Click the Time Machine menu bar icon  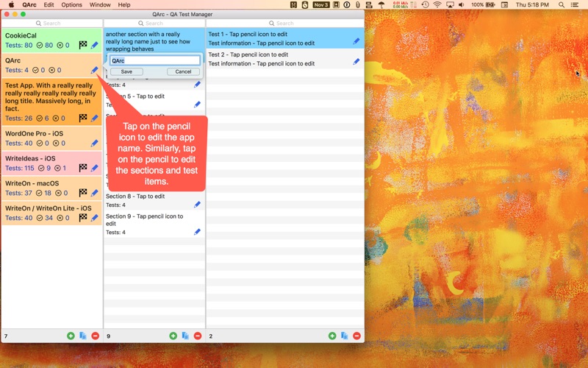pos(425,5)
